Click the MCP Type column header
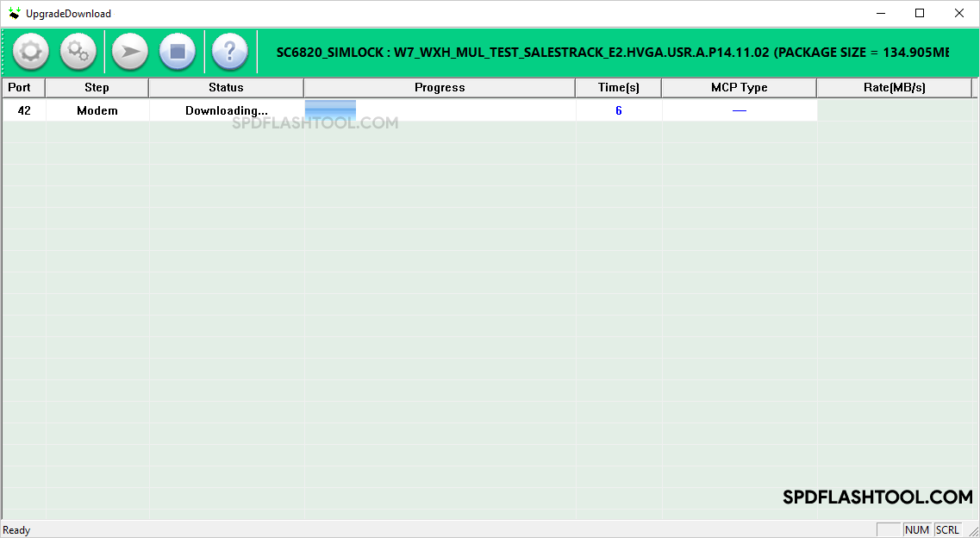Viewport: 980px width, 538px height. click(x=740, y=88)
